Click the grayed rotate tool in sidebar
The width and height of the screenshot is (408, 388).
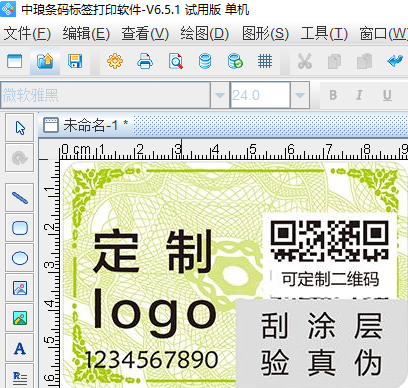[20, 158]
